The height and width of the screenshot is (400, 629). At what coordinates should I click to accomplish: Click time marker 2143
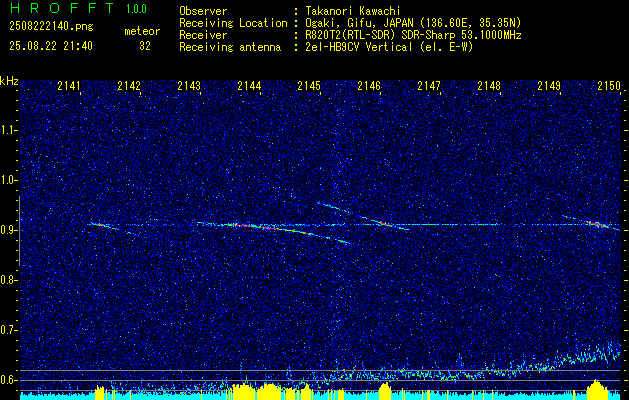point(189,85)
